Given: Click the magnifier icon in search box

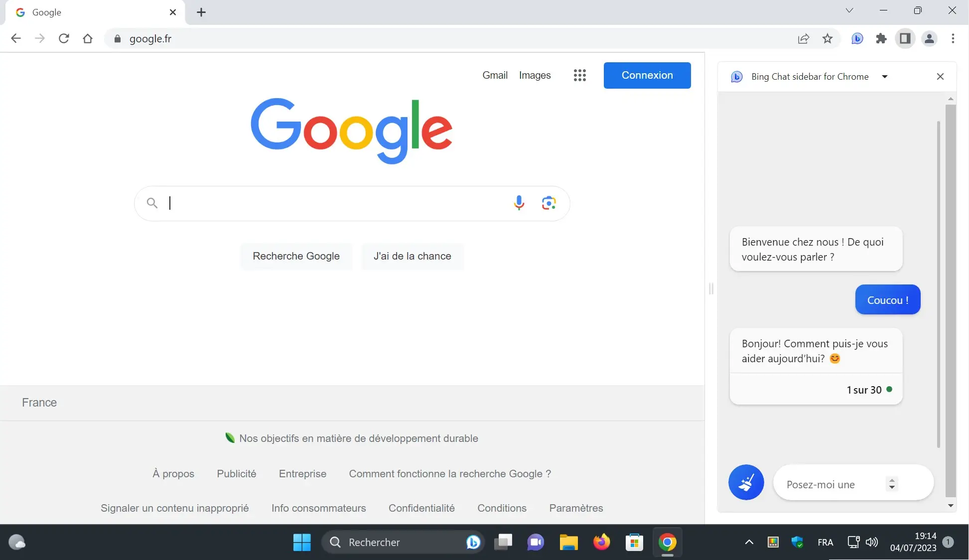Looking at the screenshot, I should 152,203.
